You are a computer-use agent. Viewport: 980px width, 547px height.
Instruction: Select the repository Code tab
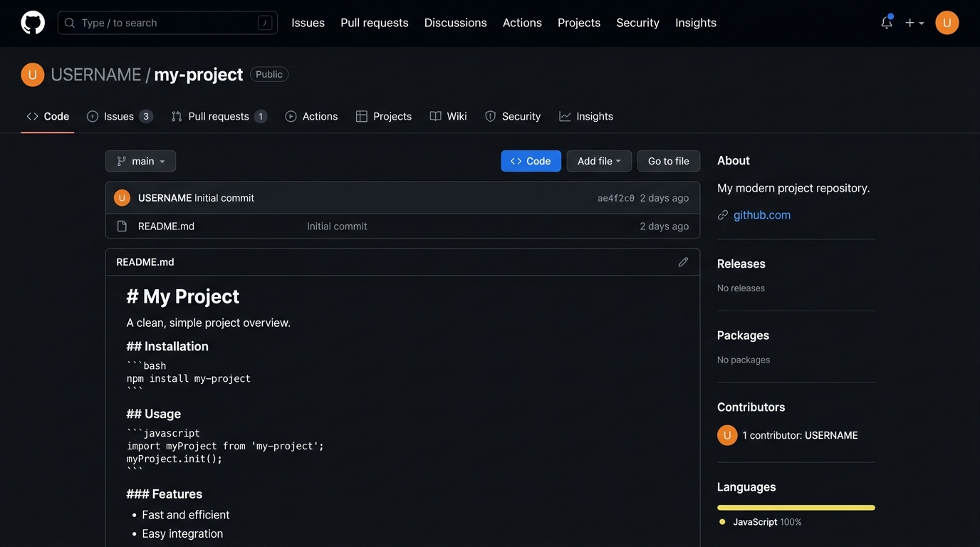coord(48,116)
